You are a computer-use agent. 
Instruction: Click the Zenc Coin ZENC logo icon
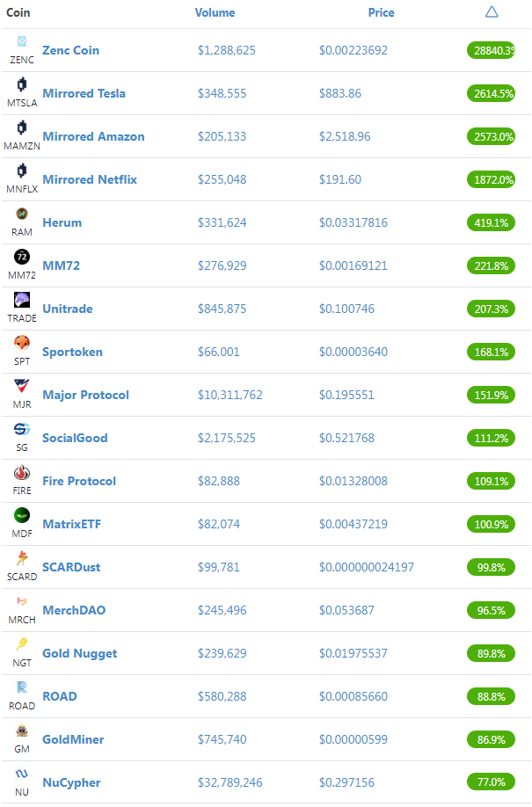[22, 41]
